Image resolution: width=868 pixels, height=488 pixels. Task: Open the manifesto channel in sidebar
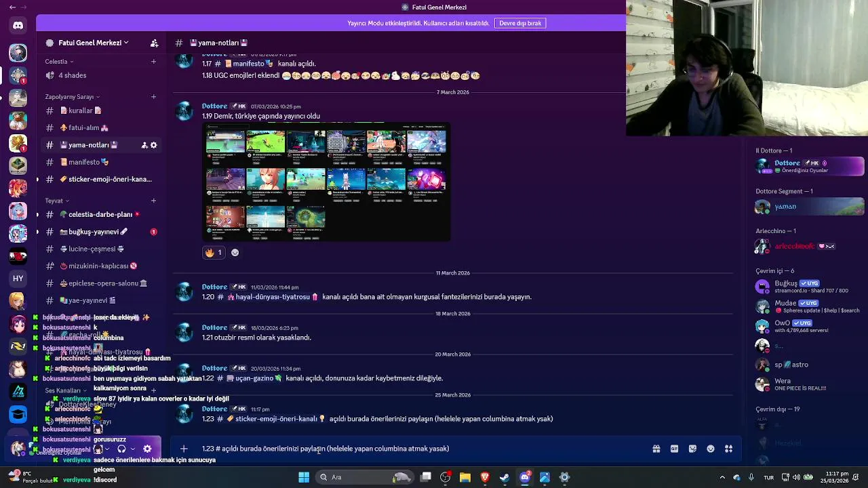click(100, 162)
